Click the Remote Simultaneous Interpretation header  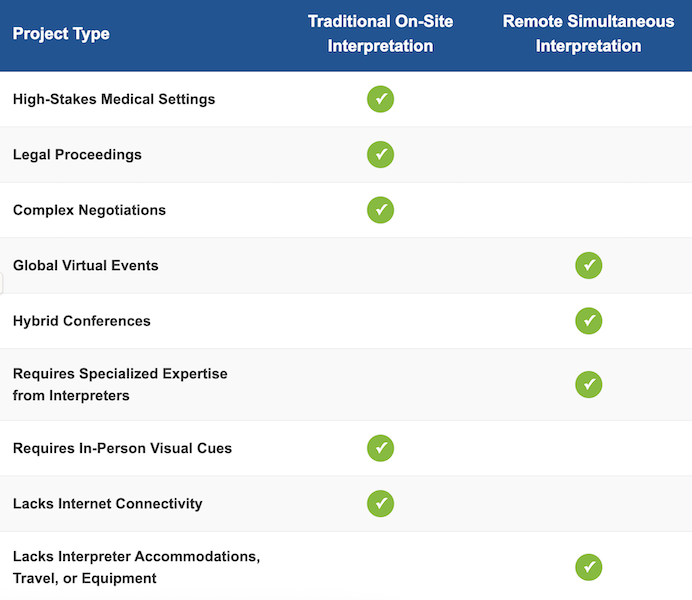[588, 34]
